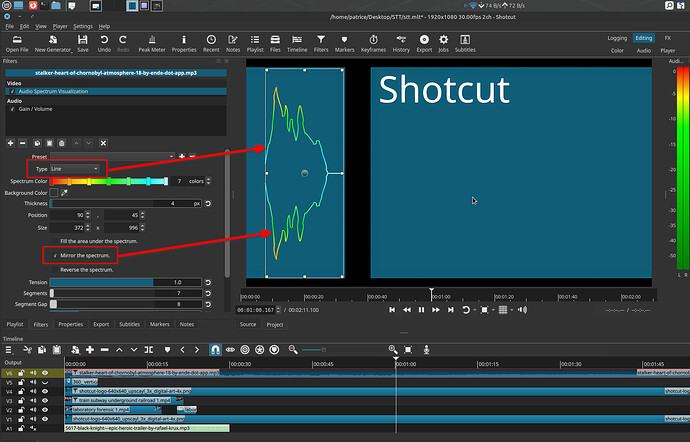690x442 pixels.
Task: Uncheck Audio Spectrum Visualization filter
Action: point(13,91)
